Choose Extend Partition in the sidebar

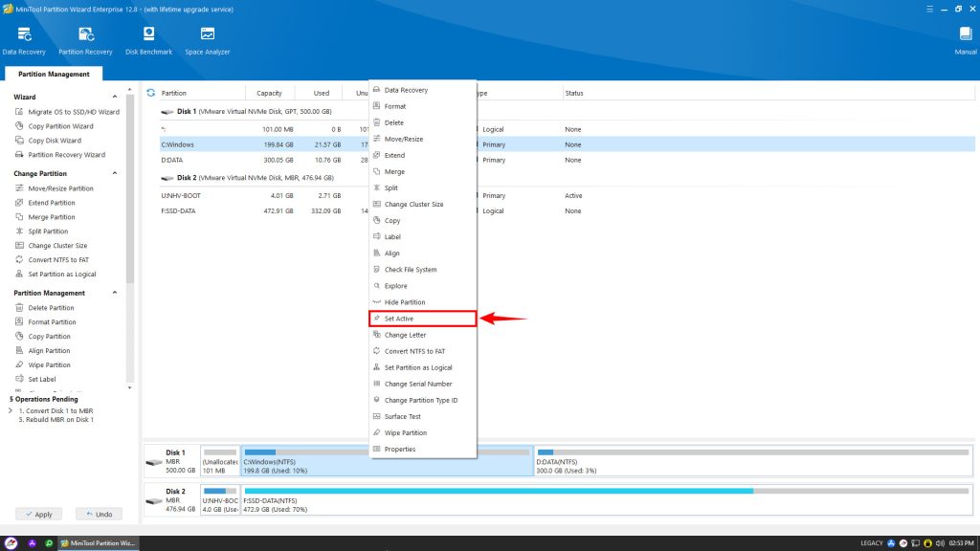click(x=45, y=203)
